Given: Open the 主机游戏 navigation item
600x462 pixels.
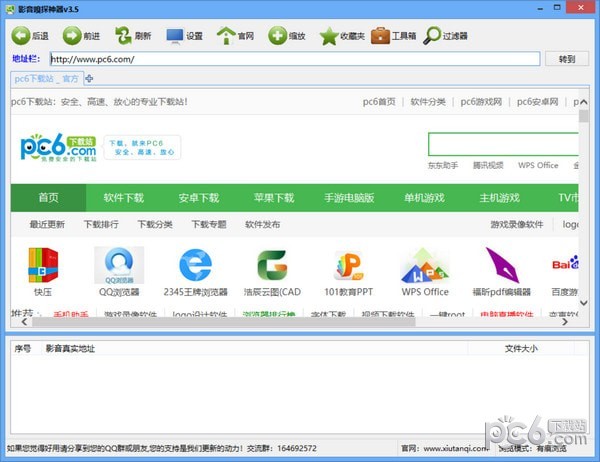Looking at the screenshot, I should pyautogui.click(x=499, y=198).
